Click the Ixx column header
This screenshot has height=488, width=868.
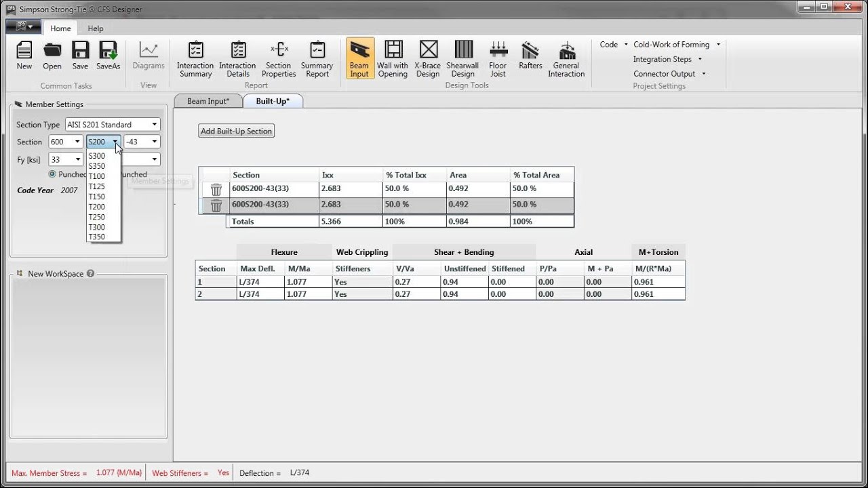[350, 175]
